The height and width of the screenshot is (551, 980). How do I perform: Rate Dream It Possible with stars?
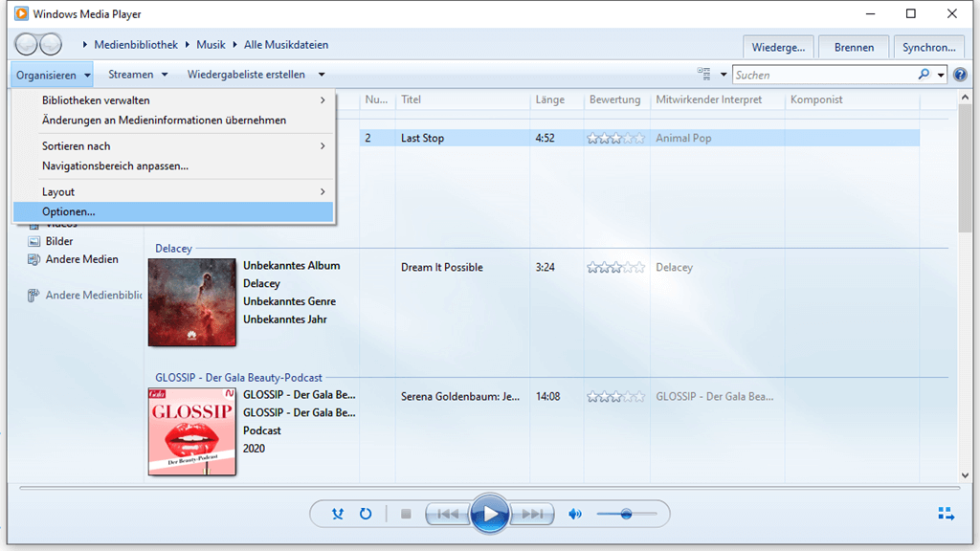coord(615,268)
